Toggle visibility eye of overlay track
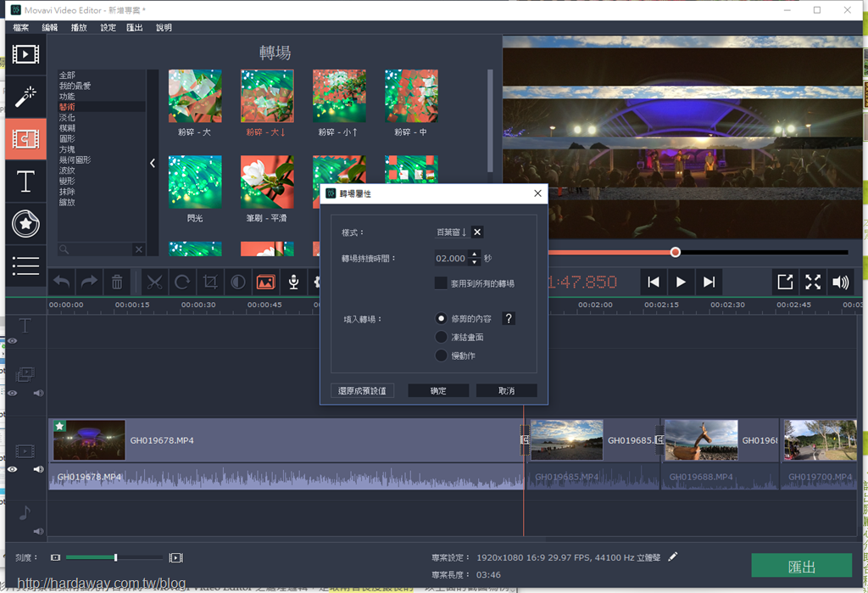The image size is (868, 593). click(12, 393)
